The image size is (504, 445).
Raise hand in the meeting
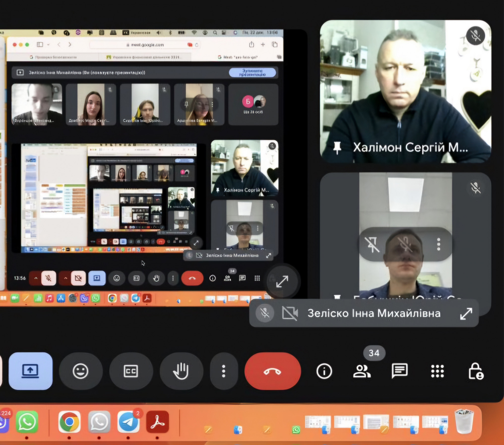click(181, 371)
